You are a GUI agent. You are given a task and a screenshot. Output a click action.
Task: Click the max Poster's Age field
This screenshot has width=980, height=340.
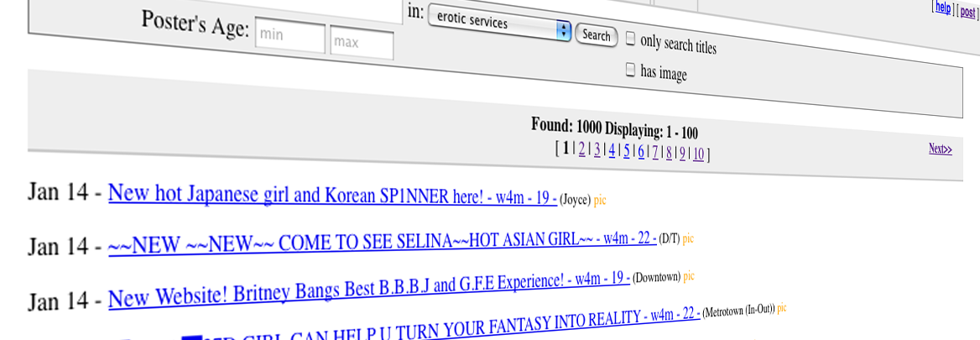tap(361, 42)
